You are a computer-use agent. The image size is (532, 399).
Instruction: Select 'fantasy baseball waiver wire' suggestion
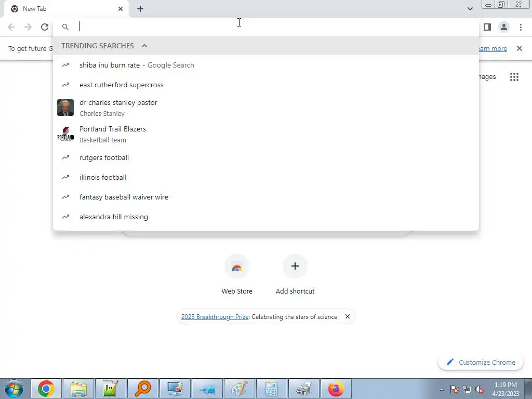[x=266, y=197]
